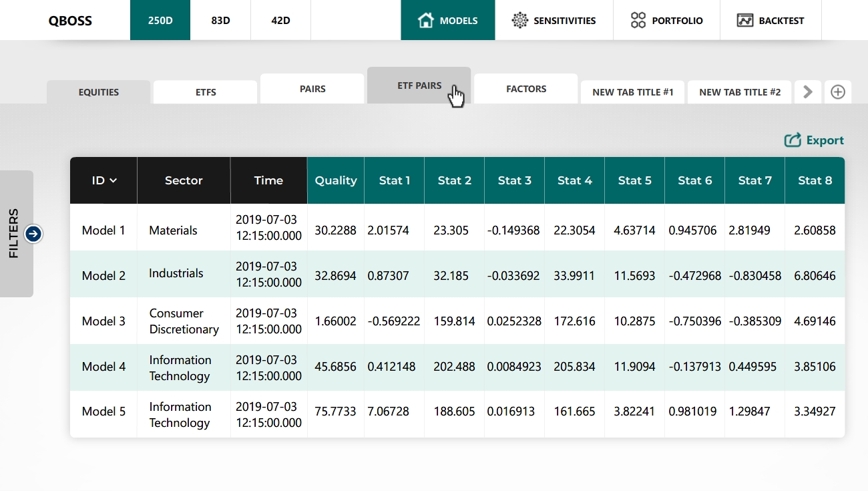
Task: Click the Models house icon
Action: 425,20
